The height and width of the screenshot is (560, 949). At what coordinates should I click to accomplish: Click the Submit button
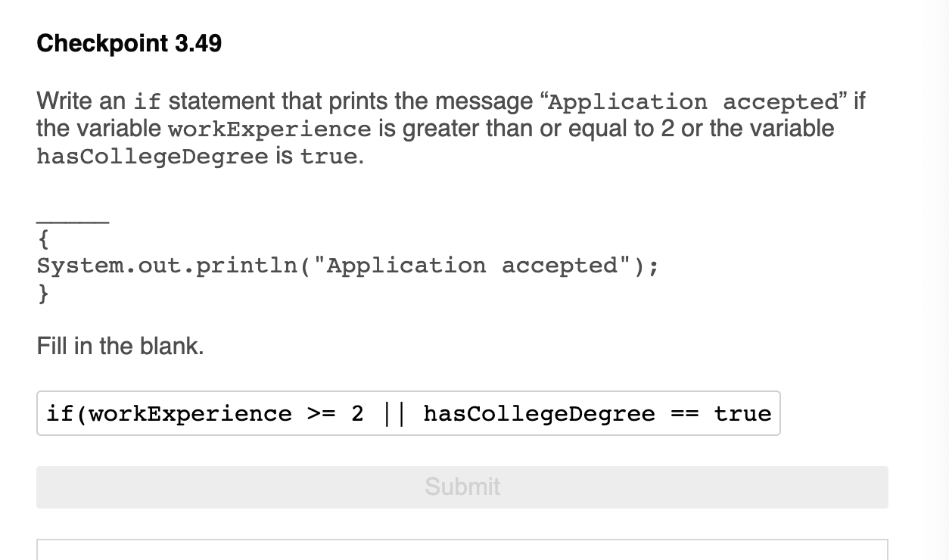pyautogui.click(x=462, y=487)
